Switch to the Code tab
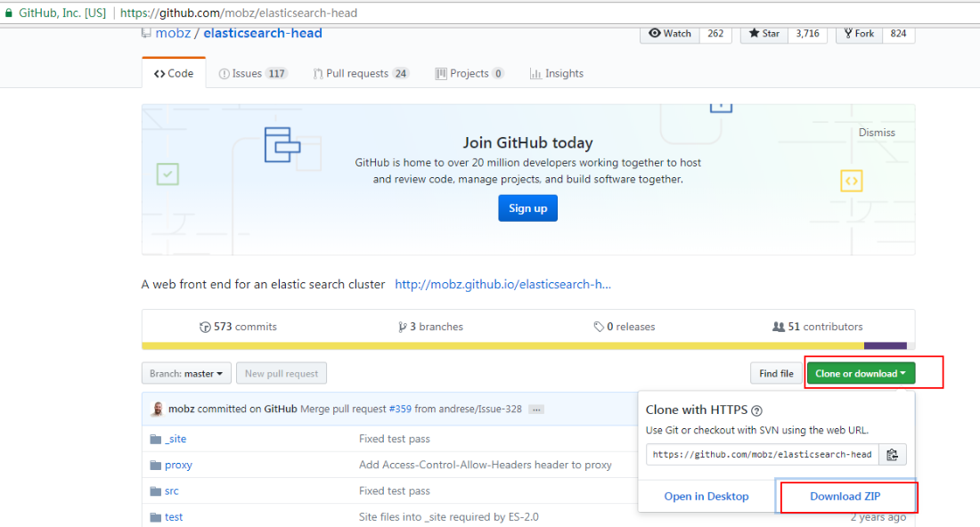The image size is (980, 527). pos(174,73)
